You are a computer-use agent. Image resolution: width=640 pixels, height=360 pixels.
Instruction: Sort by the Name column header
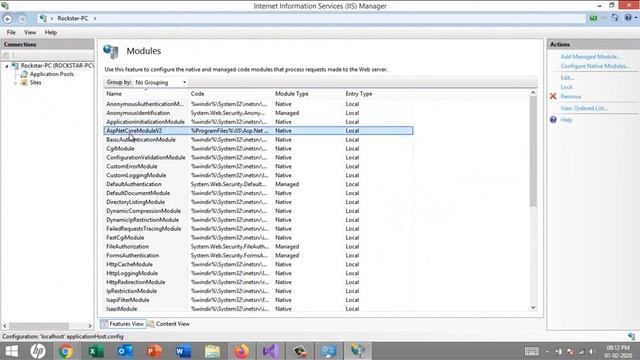coord(114,94)
